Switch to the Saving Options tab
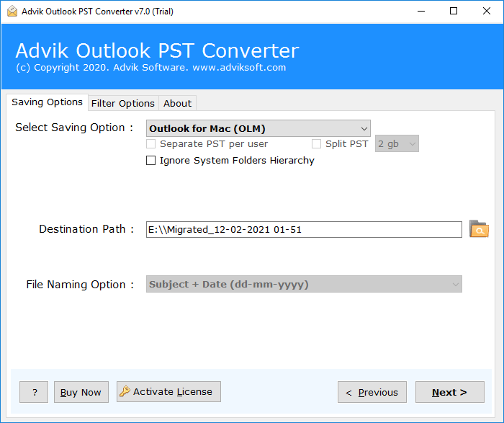Screen dimensions: 504x423 coord(47,102)
